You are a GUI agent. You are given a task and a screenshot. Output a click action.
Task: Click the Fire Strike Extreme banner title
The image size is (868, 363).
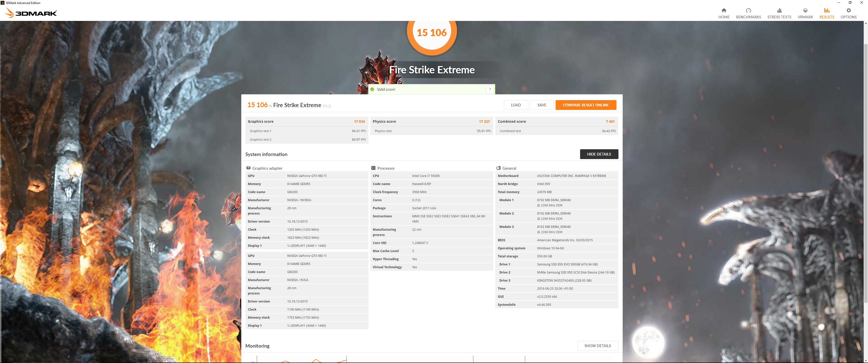coord(432,70)
